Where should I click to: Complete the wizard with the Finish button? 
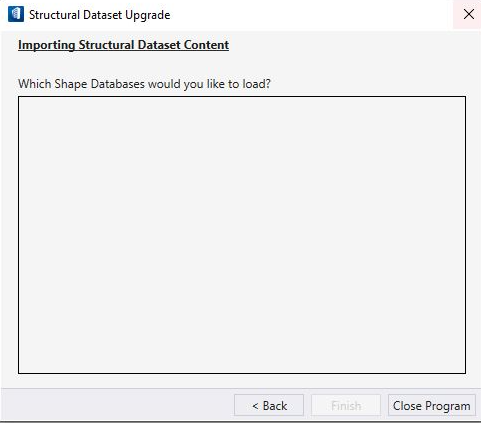346,405
